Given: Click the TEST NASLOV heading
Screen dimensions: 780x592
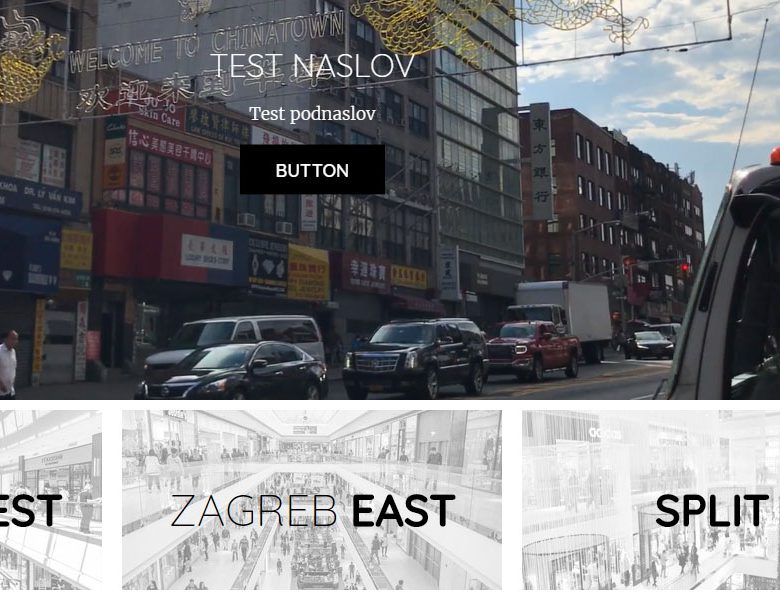Looking at the screenshot, I should [x=312, y=66].
